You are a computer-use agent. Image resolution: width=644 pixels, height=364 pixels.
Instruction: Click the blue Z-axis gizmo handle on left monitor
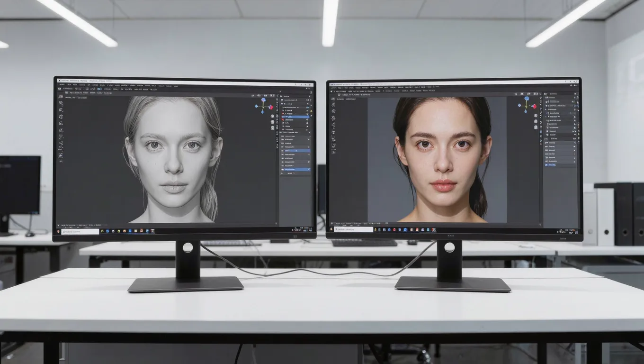pyautogui.click(x=263, y=100)
